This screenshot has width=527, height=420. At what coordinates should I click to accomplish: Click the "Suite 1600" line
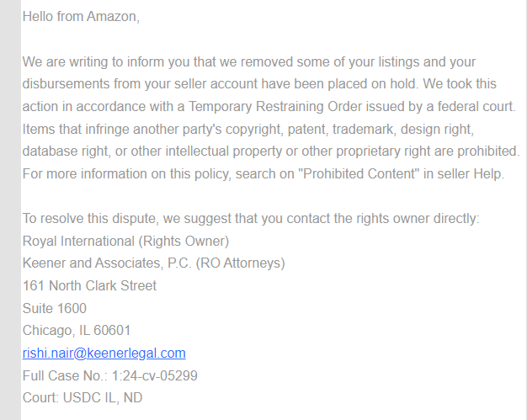pyautogui.click(x=55, y=308)
